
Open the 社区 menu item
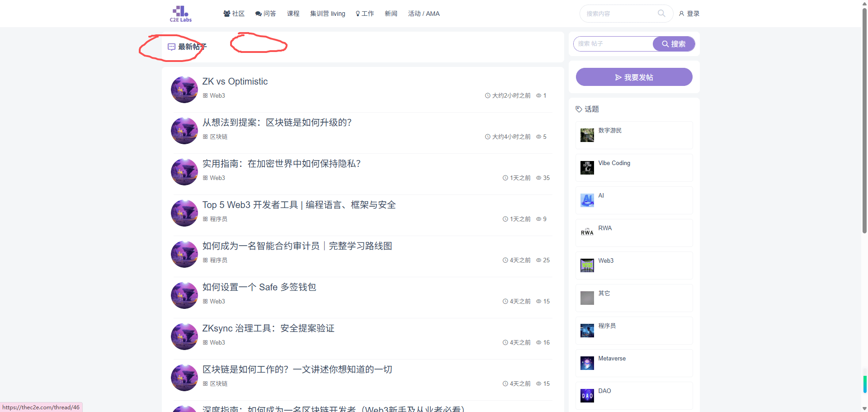coord(234,14)
